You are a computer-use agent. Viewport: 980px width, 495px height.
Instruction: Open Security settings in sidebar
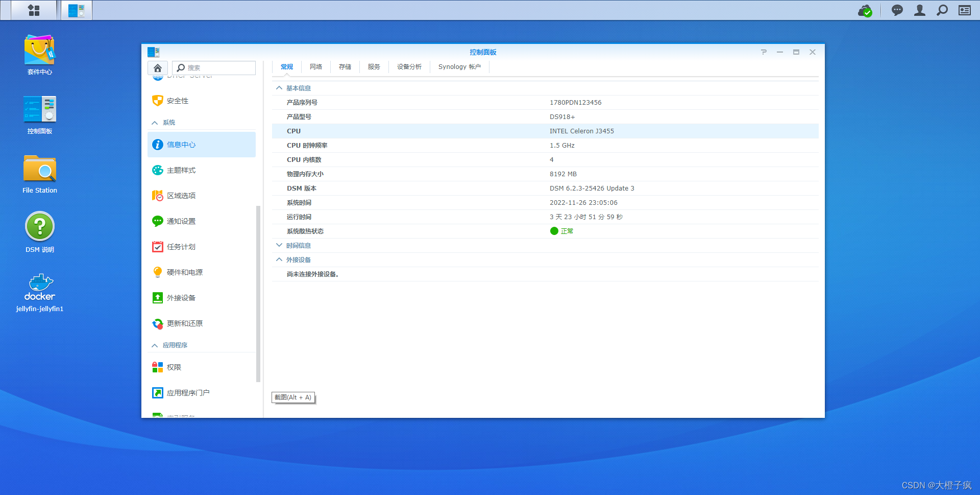(202, 101)
